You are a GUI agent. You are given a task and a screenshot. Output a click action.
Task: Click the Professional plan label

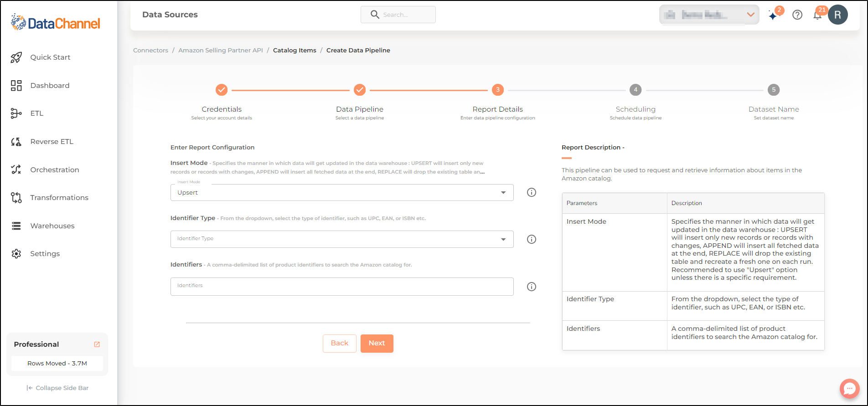(x=36, y=344)
